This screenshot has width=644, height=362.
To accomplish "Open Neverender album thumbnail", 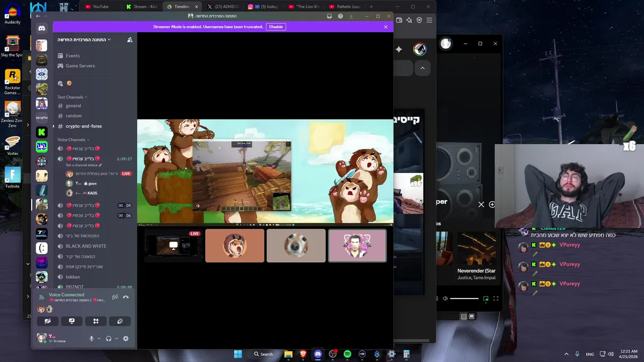I will [x=476, y=248].
